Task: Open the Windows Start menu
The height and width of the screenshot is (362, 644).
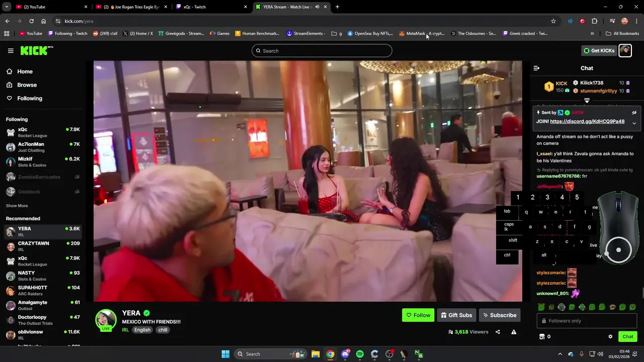Action: (x=225, y=354)
